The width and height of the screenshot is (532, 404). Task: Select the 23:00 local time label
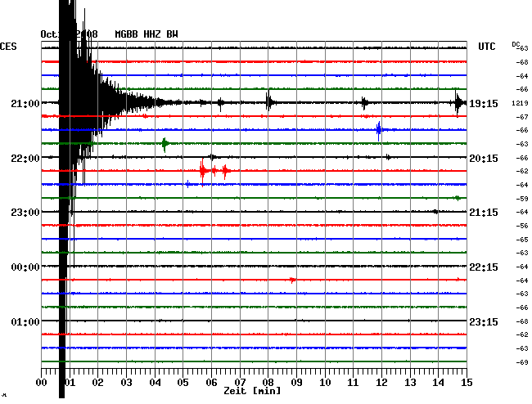click(x=25, y=213)
